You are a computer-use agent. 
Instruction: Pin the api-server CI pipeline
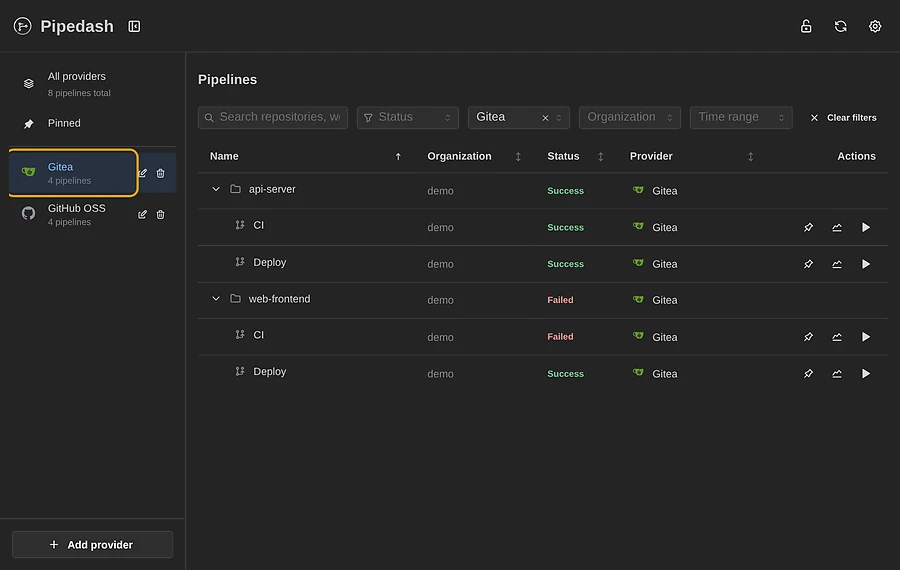808,227
